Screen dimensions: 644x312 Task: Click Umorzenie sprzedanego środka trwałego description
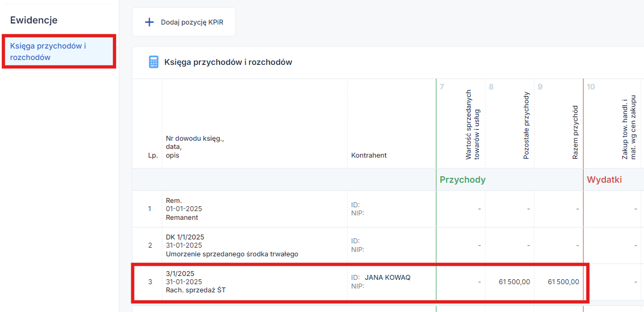232,254
